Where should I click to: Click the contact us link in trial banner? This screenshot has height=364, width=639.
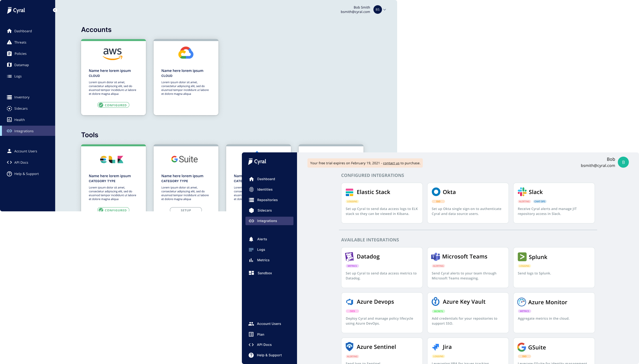(391, 163)
